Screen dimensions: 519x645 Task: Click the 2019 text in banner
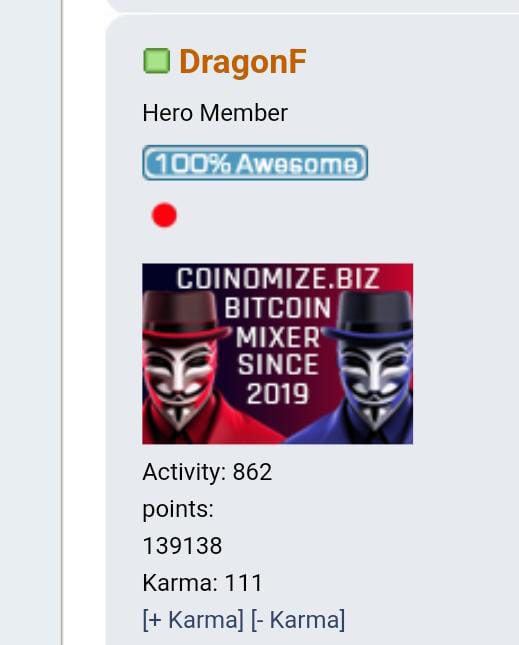coord(278,394)
